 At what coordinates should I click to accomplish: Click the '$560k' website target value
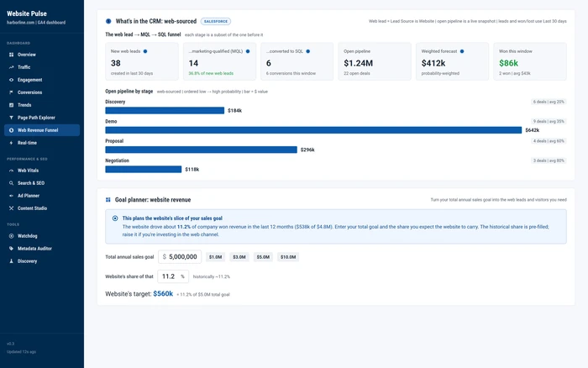(163, 294)
